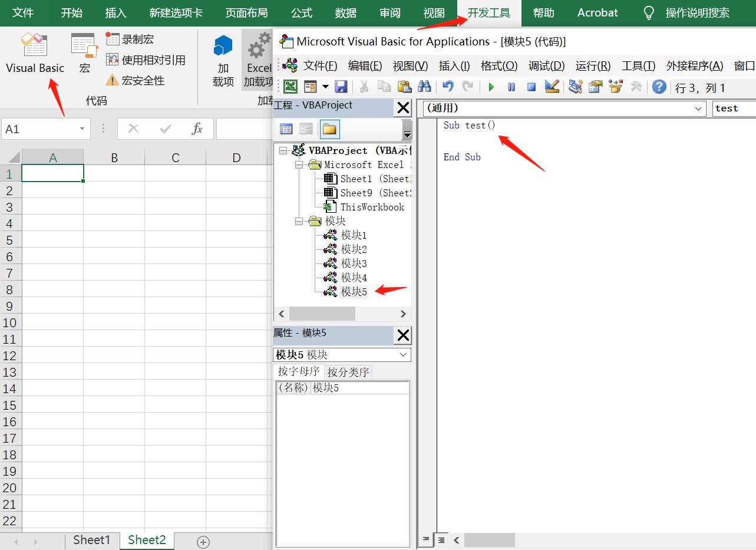
Task: Select the (名称) property value 模块5
Action: pos(359,388)
